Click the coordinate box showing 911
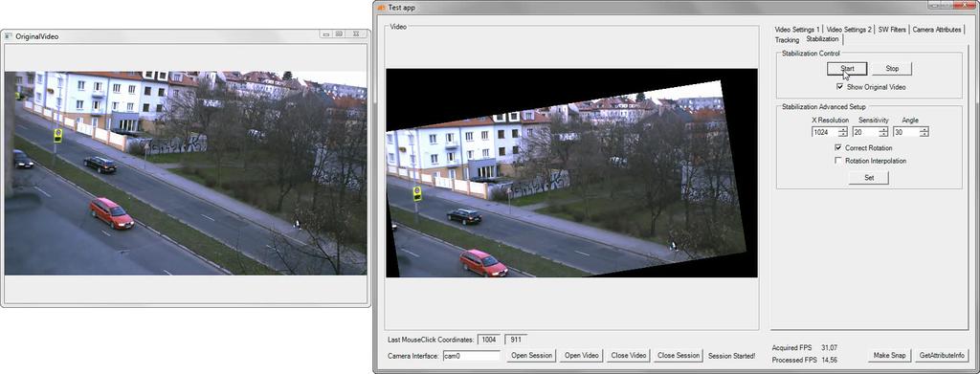Image resolution: width=980 pixels, height=374 pixels. (516, 339)
